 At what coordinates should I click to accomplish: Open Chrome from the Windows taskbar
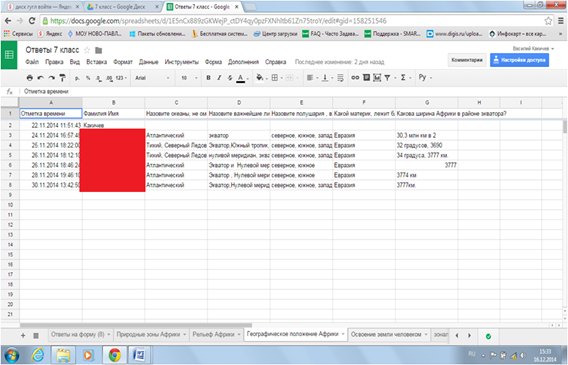click(x=114, y=355)
